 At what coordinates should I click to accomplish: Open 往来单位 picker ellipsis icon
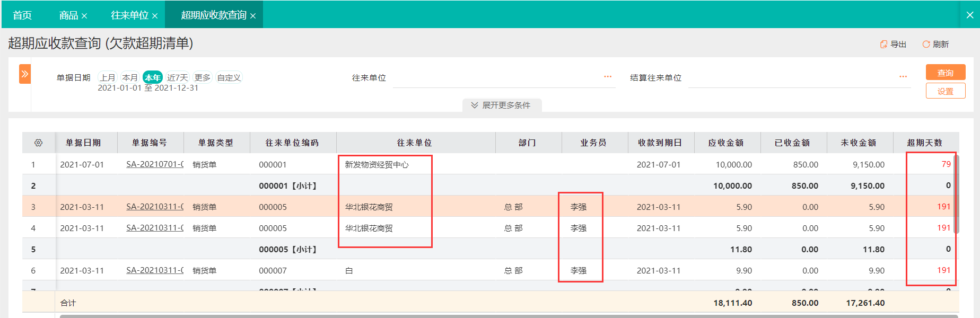(608, 77)
